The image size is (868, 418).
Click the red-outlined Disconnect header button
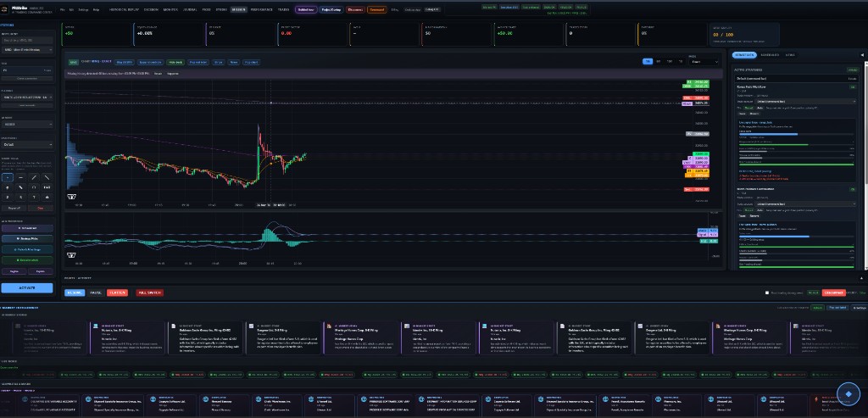[x=355, y=9]
